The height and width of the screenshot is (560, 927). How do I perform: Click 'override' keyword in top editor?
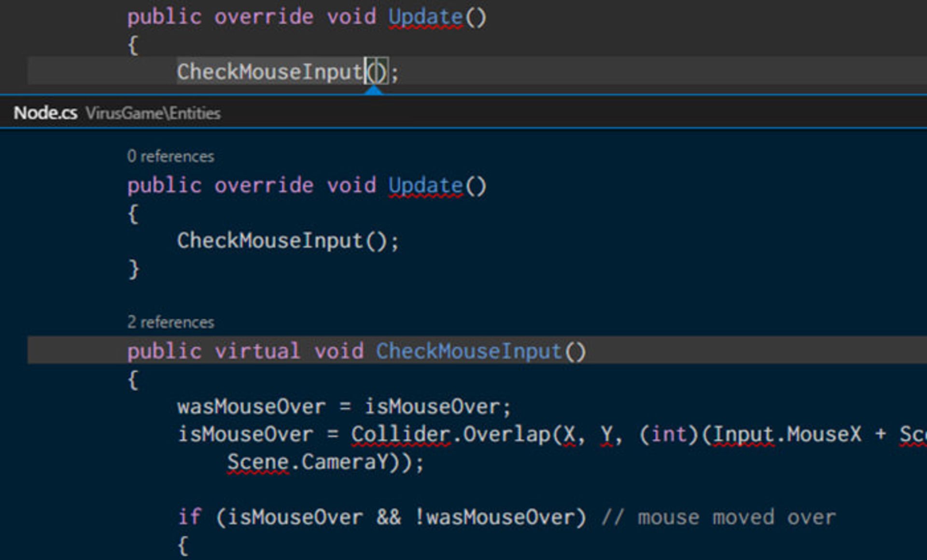pos(264,17)
